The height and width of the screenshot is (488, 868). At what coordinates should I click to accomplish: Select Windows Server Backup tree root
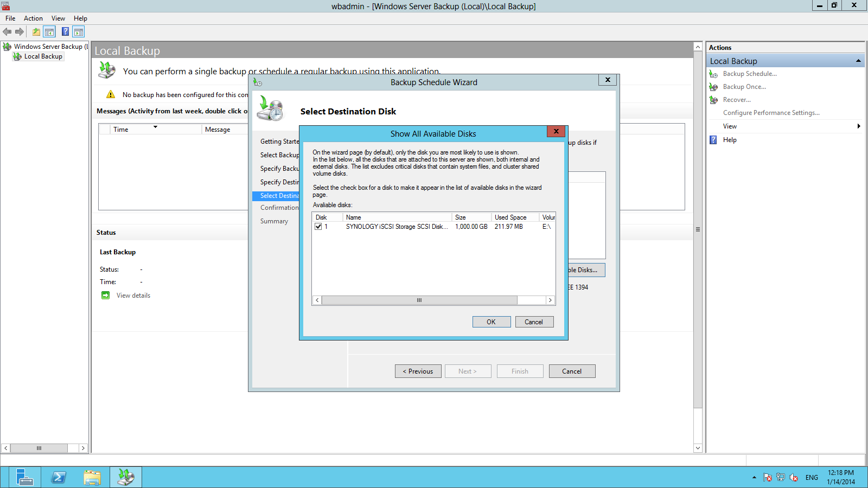point(50,47)
